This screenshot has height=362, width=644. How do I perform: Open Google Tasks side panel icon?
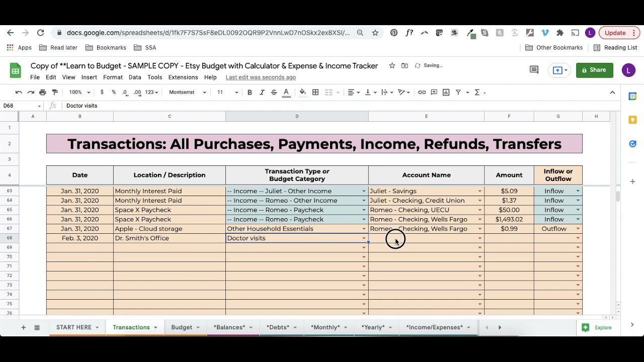[632, 144]
